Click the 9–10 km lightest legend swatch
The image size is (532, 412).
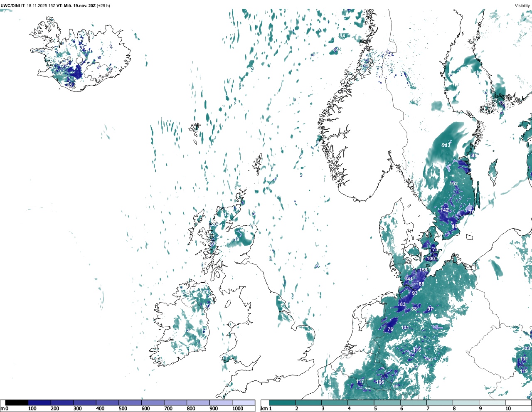pyautogui.click(x=493, y=403)
